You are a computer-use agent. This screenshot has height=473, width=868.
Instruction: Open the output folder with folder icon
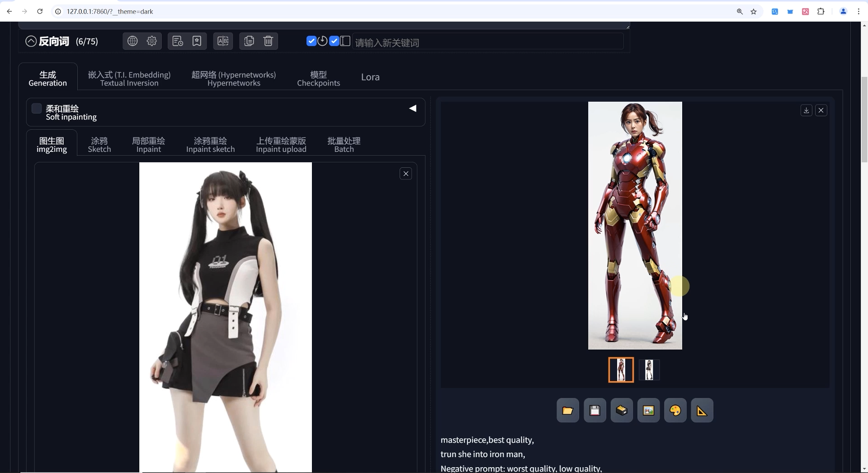point(568,410)
